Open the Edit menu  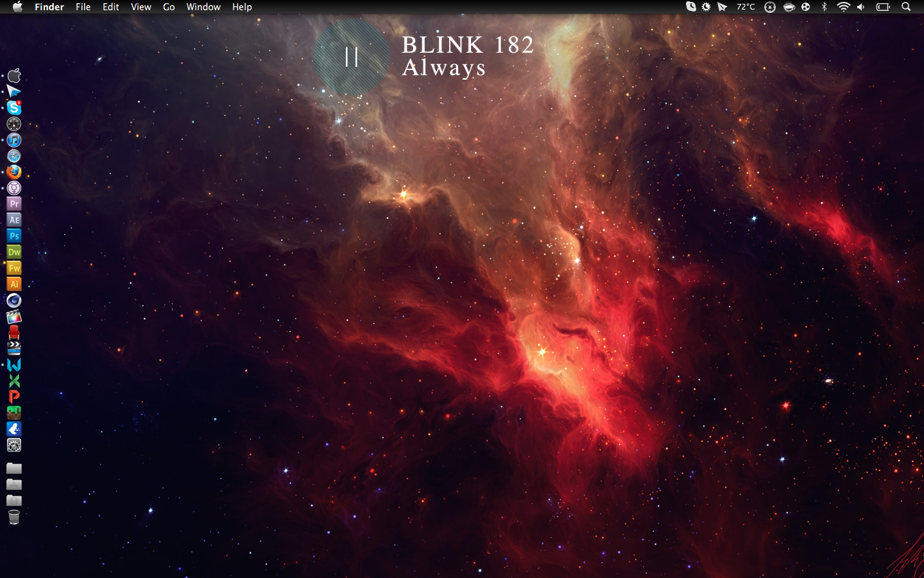pos(111,6)
